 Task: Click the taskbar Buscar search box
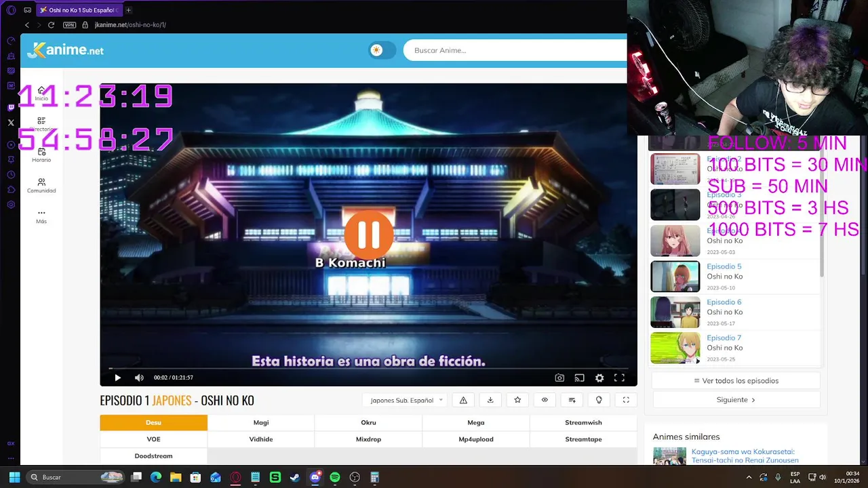[x=75, y=477]
